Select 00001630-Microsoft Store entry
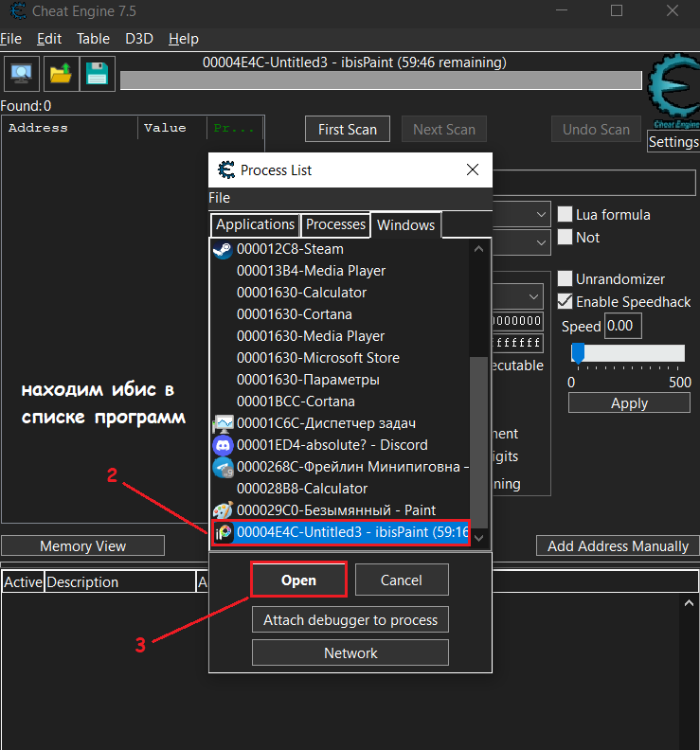Viewport: 700px width, 750px height. coord(318,358)
